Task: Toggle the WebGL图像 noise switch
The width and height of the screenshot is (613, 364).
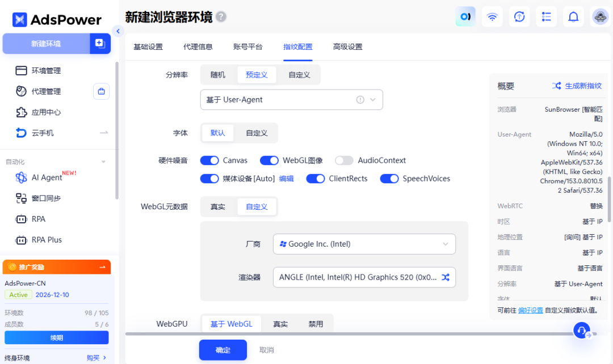Action: click(x=269, y=160)
